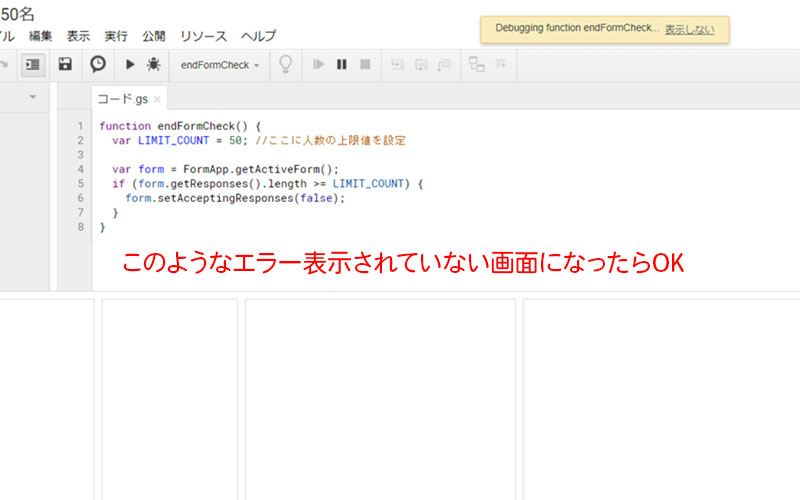
Task: Click the last faded toolbar icon
Action: (501, 64)
